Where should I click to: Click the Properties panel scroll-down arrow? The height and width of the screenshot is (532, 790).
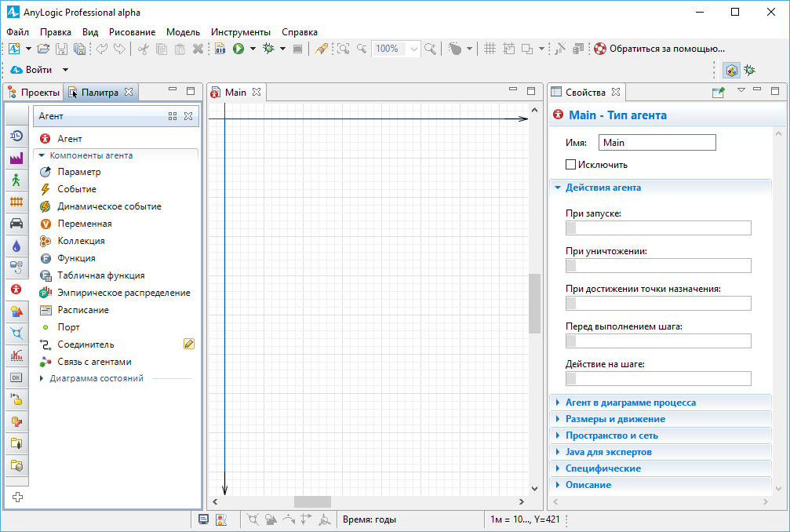779,489
